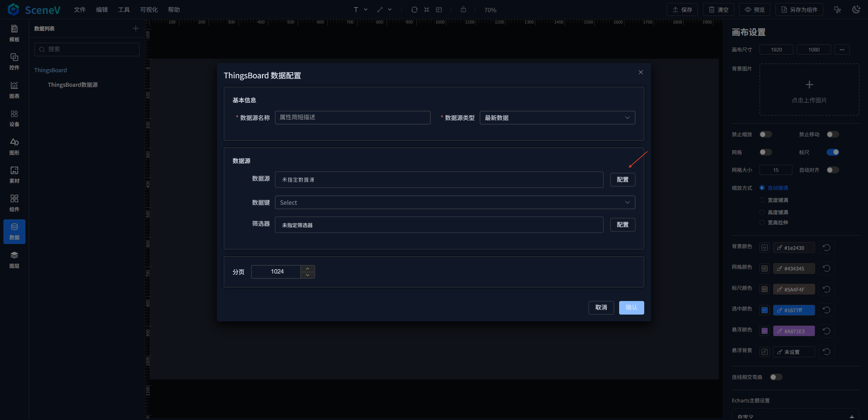
Task: Open the 数据键 Select dropdown
Action: pos(455,202)
